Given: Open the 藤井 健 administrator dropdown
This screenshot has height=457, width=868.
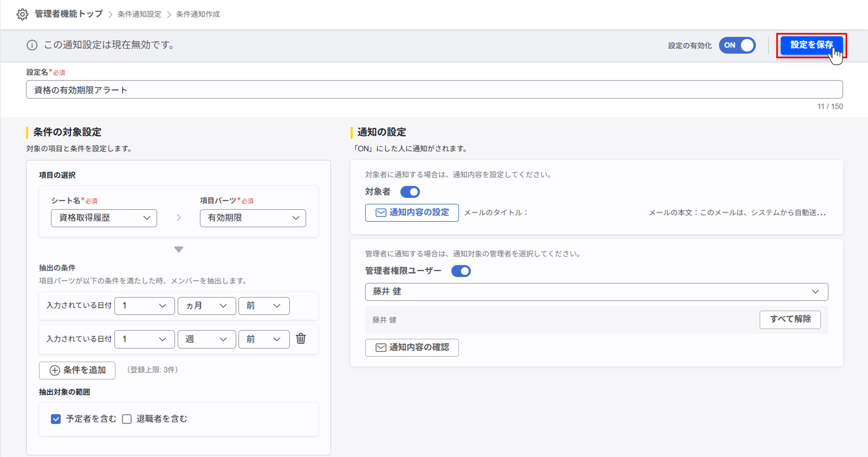Looking at the screenshot, I should coord(596,292).
